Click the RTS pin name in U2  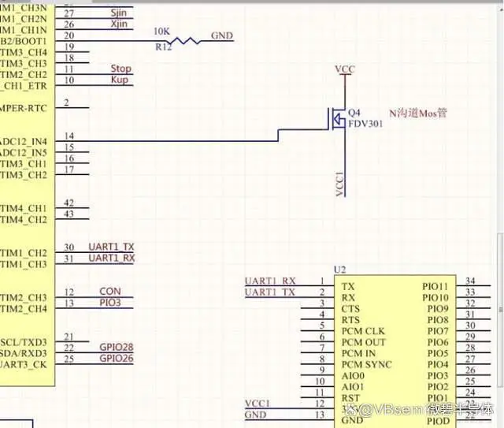(x=350, y=320)
